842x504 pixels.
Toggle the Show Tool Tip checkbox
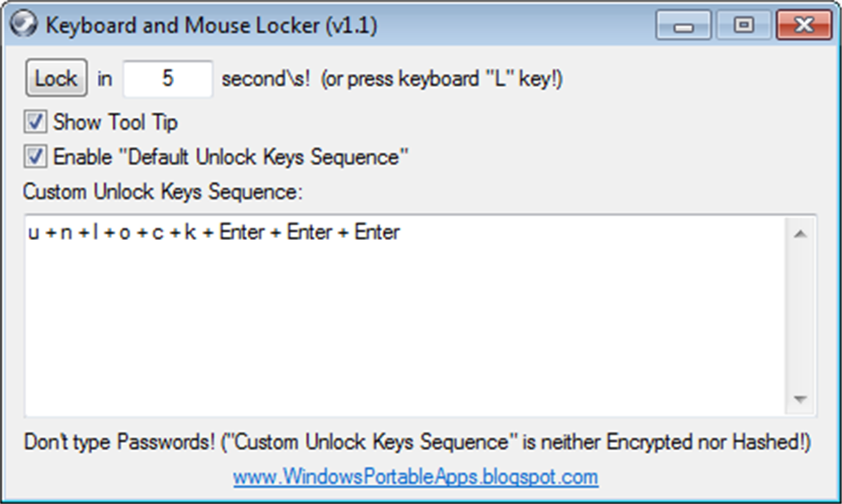click(x=35, y=122)
